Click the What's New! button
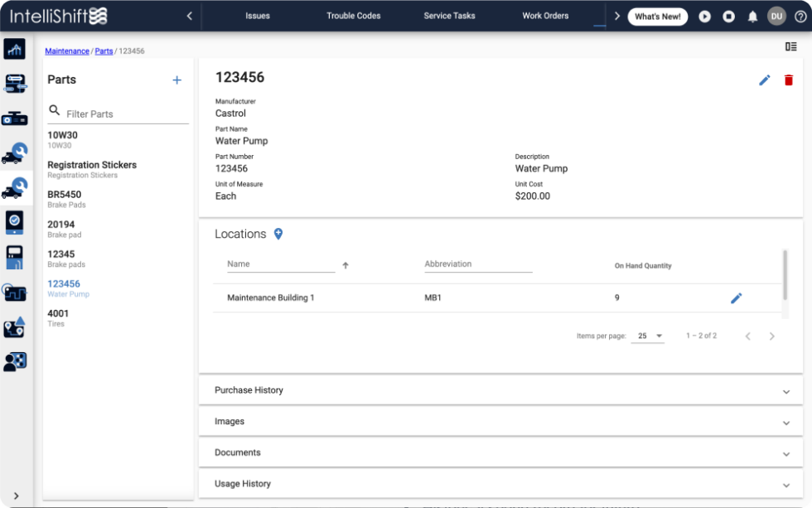The height and width of the screenshot is (508, 812). (657, 16)
